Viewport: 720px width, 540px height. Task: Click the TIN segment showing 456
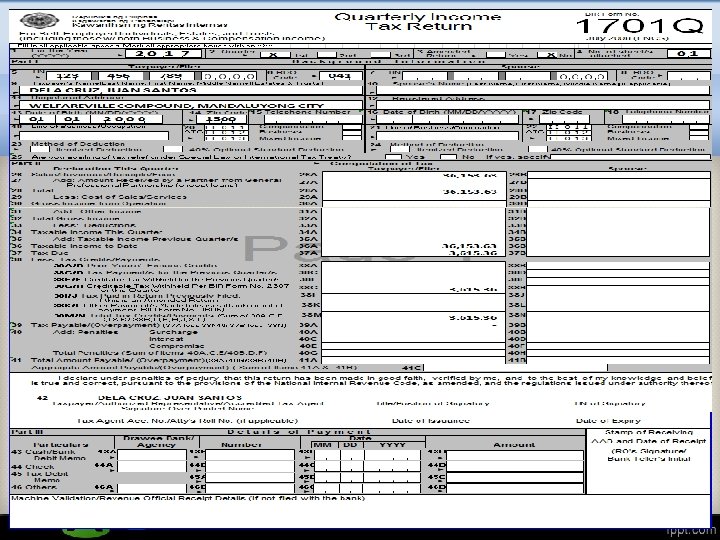pos(119,76)
